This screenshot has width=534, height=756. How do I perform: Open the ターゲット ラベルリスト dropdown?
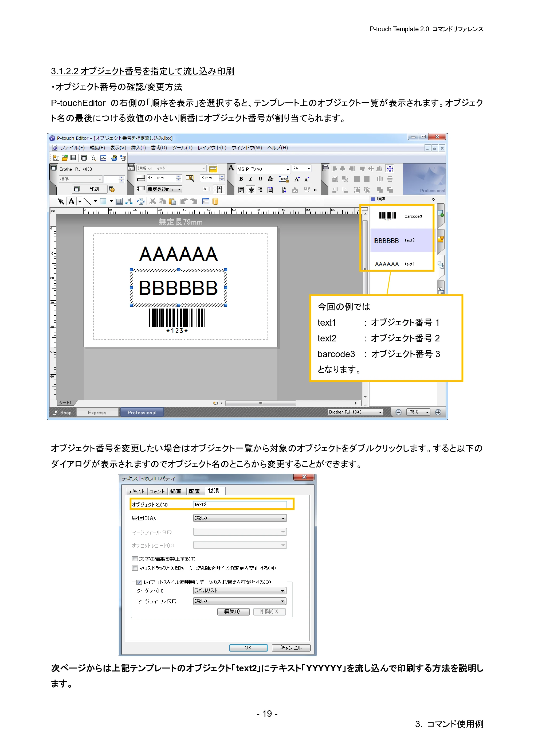click(x=239, y=590)
